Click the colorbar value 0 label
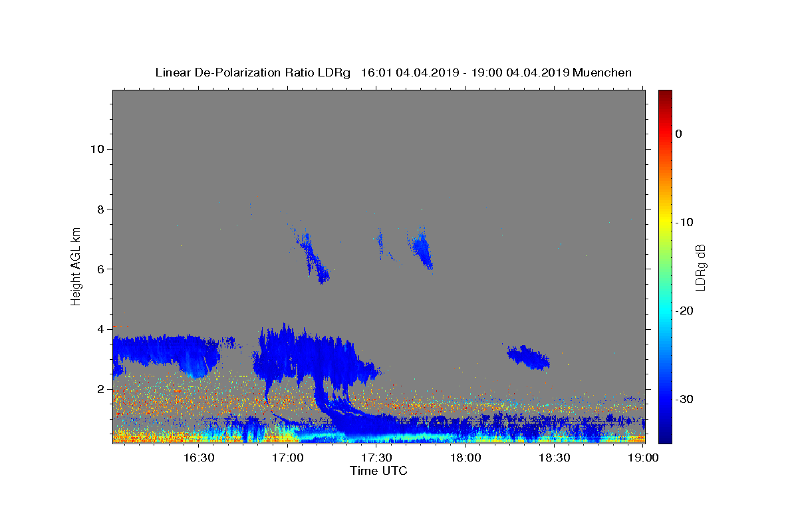 [x=679, y=134]
